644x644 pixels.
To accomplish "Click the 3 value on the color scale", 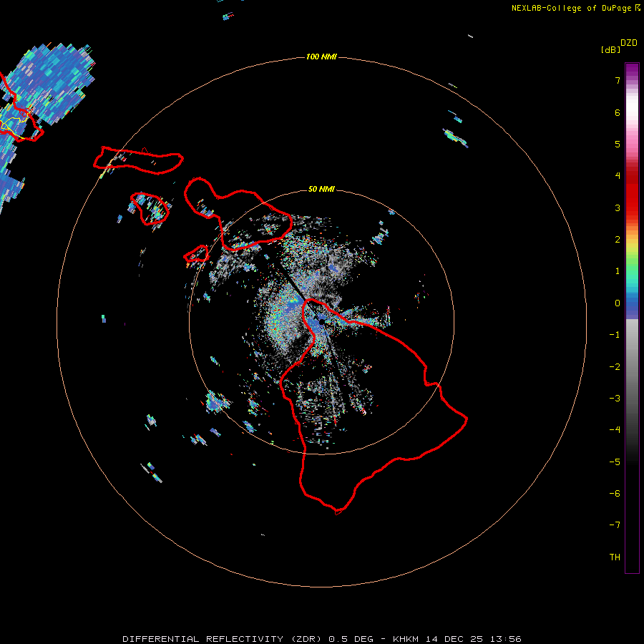I will pyautogui.click(x=618, y=208).
